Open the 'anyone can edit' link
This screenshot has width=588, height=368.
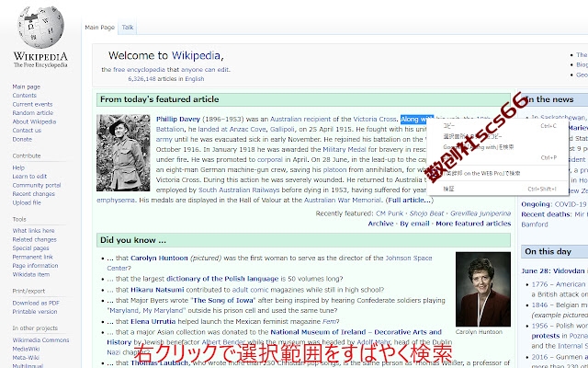[205, 70]
